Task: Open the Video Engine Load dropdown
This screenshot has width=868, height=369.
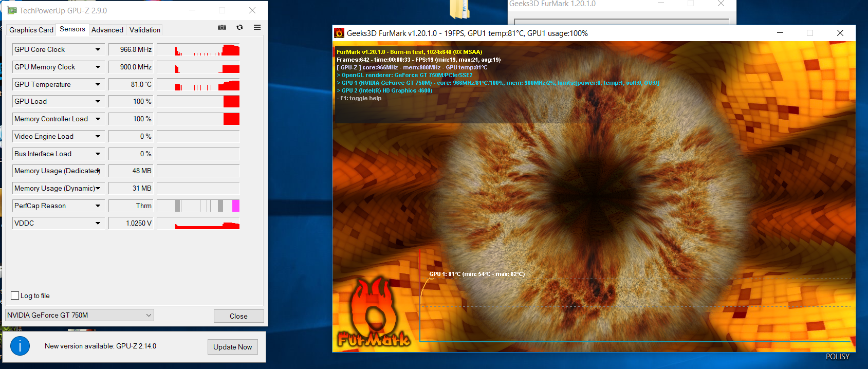Action: tap(98, 136)
